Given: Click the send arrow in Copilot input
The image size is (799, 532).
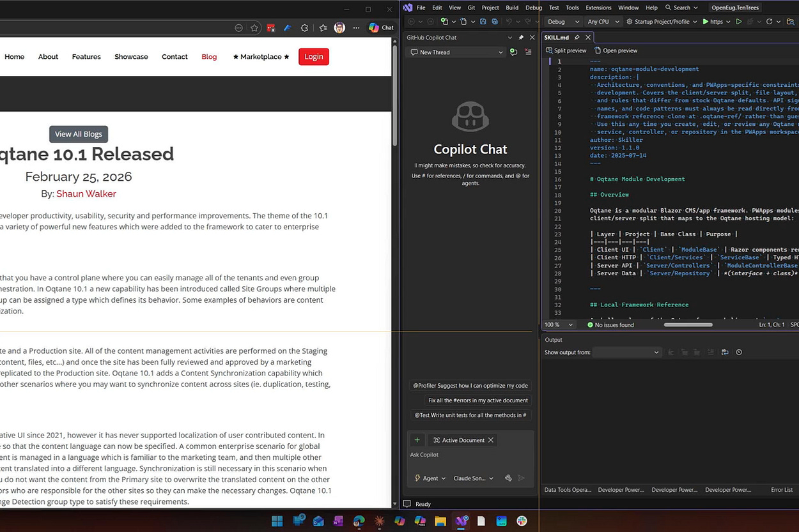Looking at the screenshot, I should coord(522,478).
